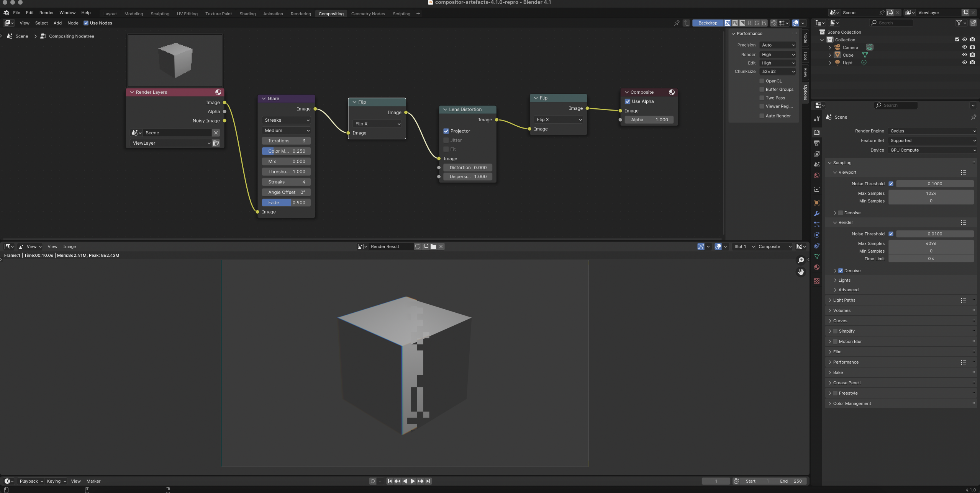The width and height of the screenshot is (980, 493).
Task: Open the Playback popover in timeline
Action: click(31, 481)
